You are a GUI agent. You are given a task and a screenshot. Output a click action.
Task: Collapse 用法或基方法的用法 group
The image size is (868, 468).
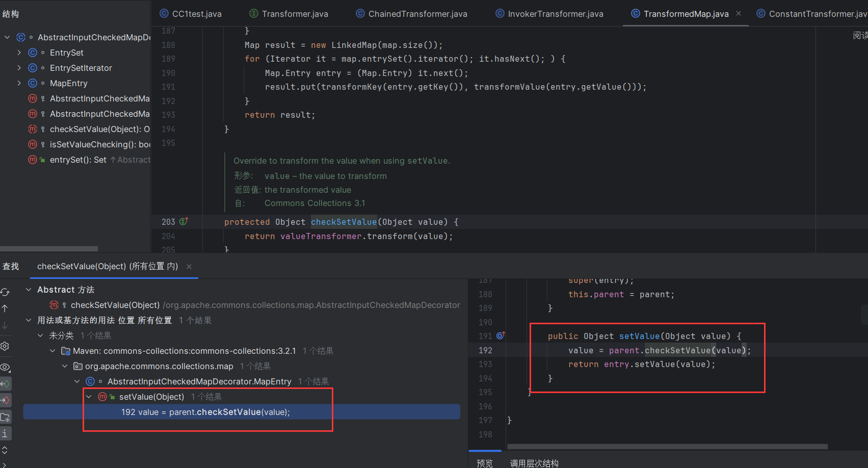[29, 320]
